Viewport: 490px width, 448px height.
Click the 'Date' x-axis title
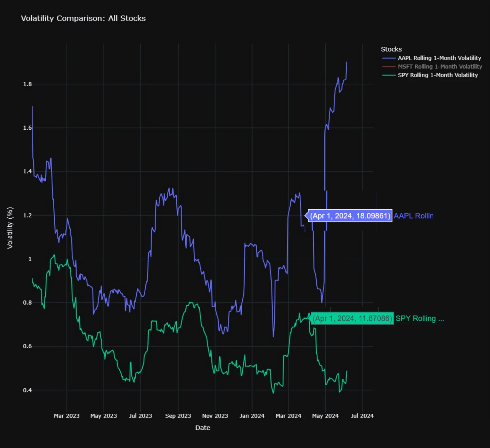(x=203, y=428)
